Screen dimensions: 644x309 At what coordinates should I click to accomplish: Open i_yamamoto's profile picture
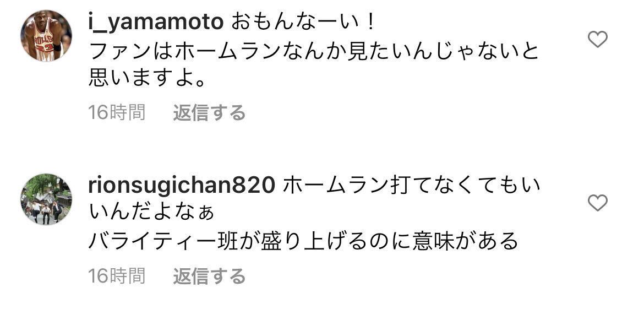[x=46, y=36]
